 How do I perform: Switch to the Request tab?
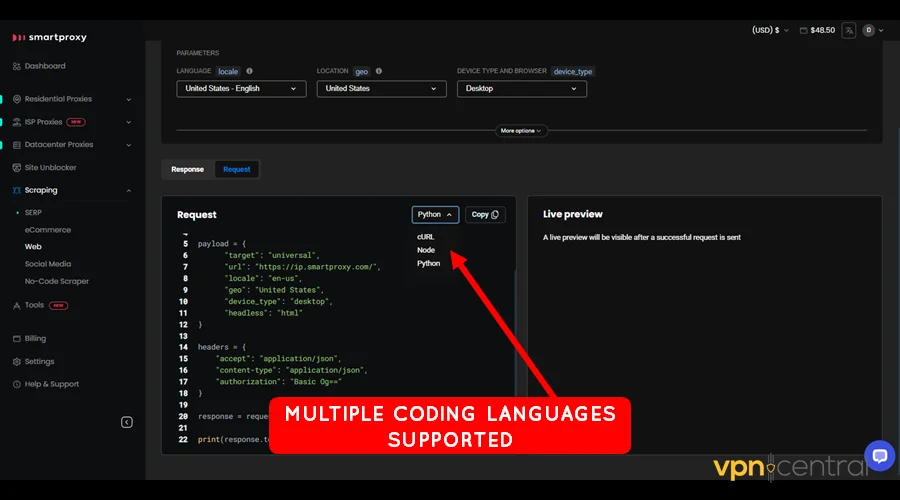tap(236, 169)
